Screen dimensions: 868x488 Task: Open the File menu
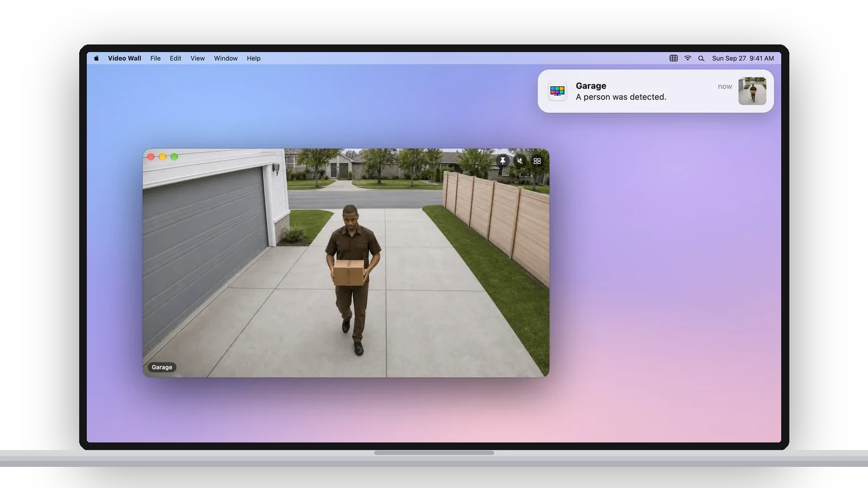point(156,59)
